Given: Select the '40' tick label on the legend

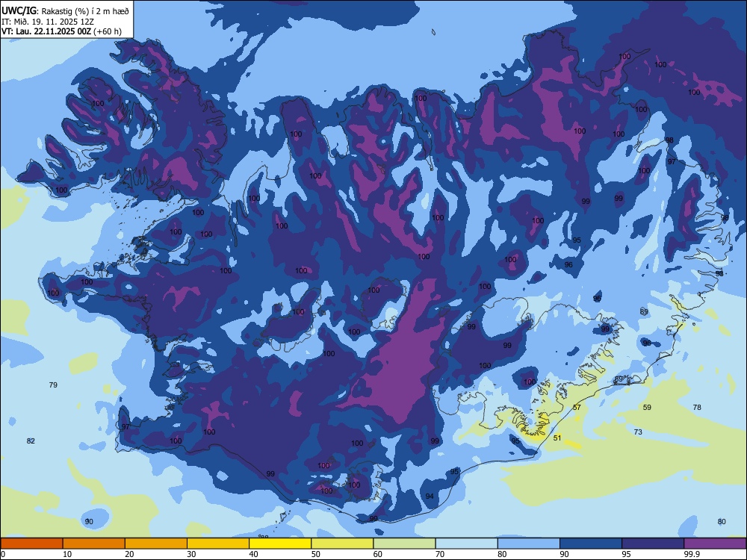Looking at the screenshot, I should (253, 554).
